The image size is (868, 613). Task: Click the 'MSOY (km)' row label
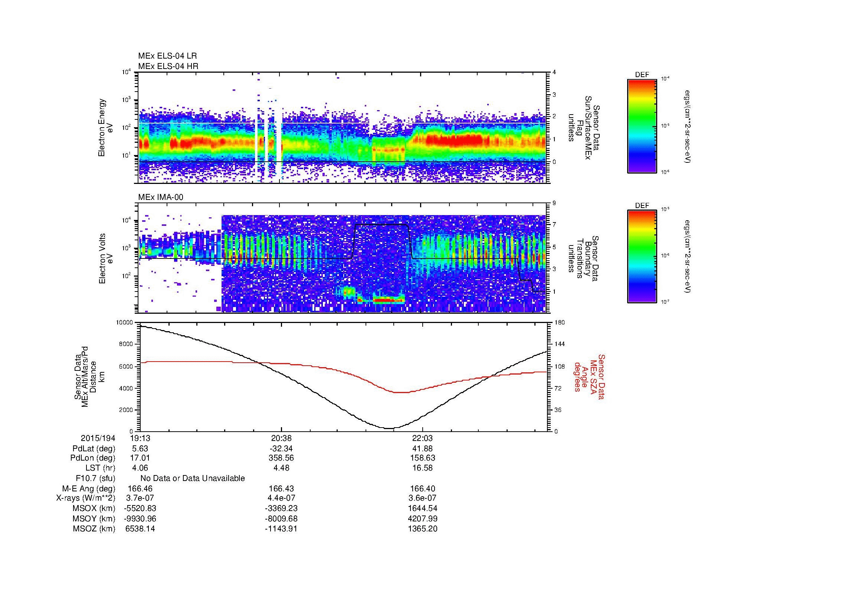coord(94,518)
